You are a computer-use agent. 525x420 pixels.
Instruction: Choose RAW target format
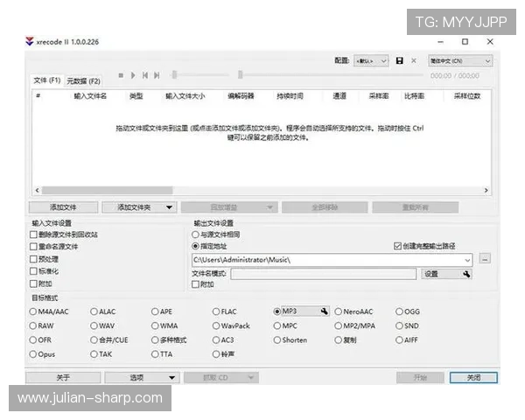click(x=33, y=325)
